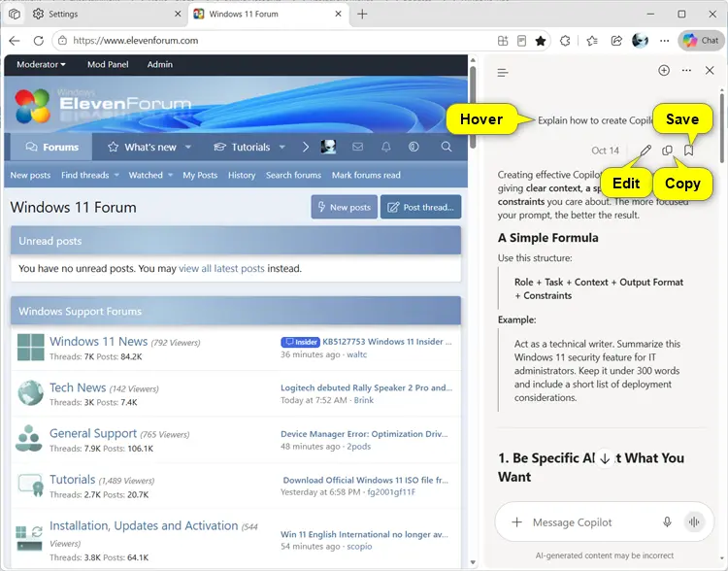Open the forum search magnifier
The width and height of the screenshot is (728, 571).
click(x=447, y=147)
